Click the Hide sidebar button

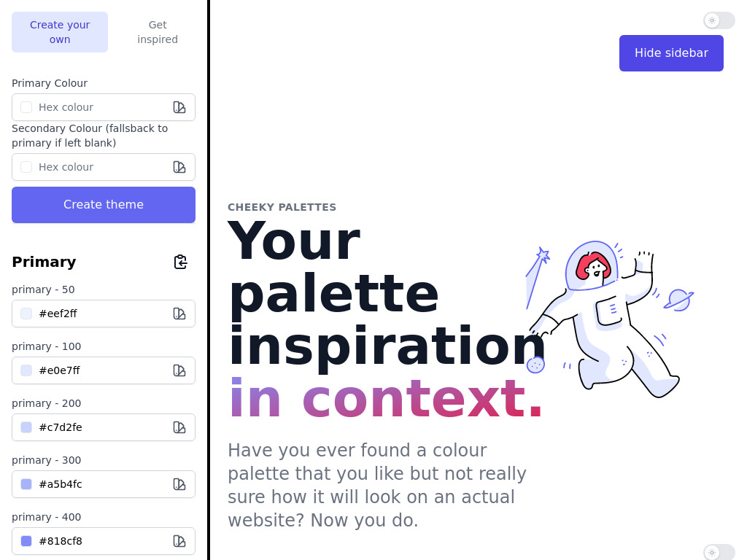[x=671, y=52]
